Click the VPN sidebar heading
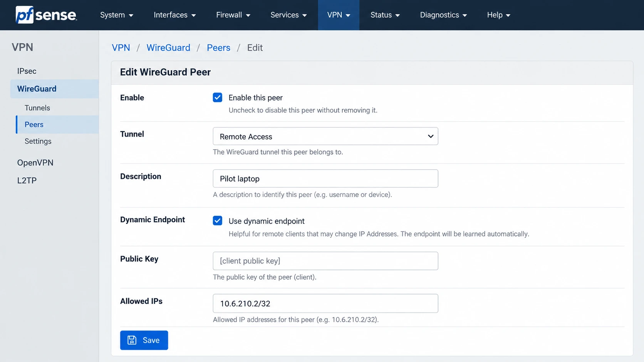The height and width of the screenshot is (362, 644). (22, 47)
